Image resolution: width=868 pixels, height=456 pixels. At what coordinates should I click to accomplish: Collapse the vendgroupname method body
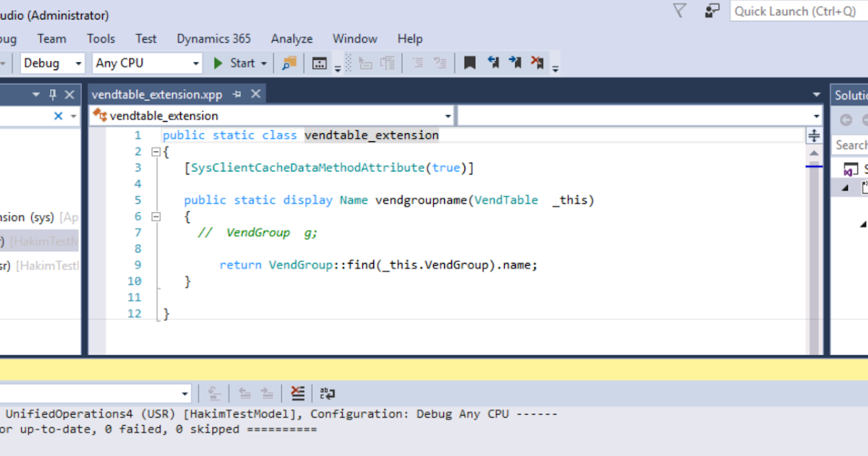(x=156, y=216)
